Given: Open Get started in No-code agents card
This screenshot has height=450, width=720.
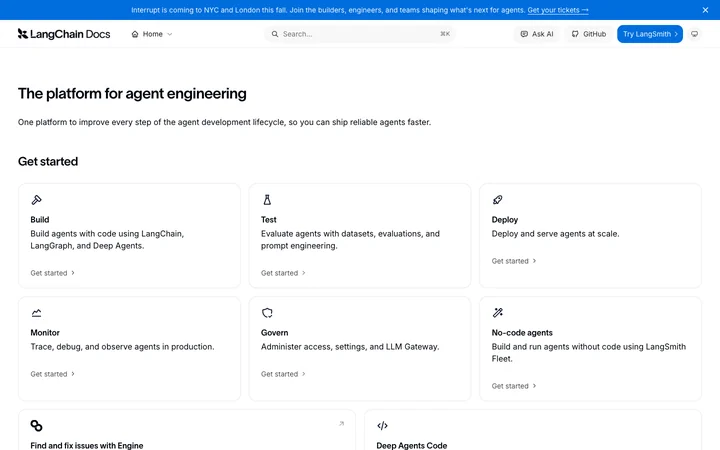Looking at the screenshot, I should point(513,386).
